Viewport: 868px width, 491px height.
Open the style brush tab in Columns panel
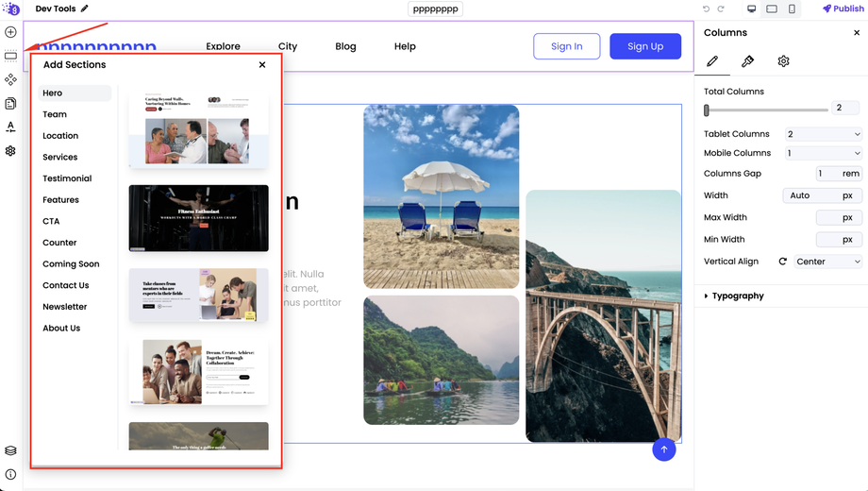pyautogui.click(x=747, y=61)
